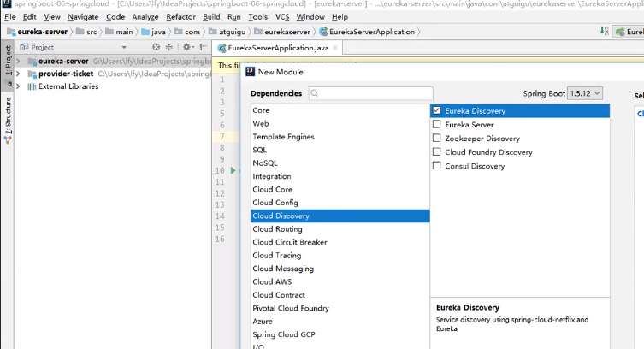644x349 pixels.
Task: Uncheck the Eureka Discovery checkbox
Action: pyautogui.click(x=436, y=110)
